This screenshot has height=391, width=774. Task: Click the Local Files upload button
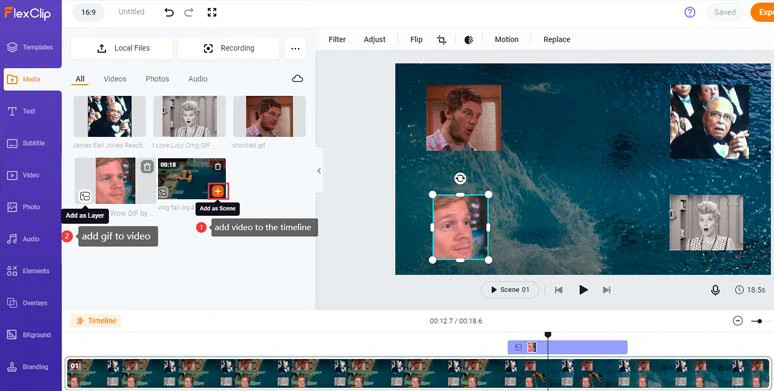(x=122, y=48)
